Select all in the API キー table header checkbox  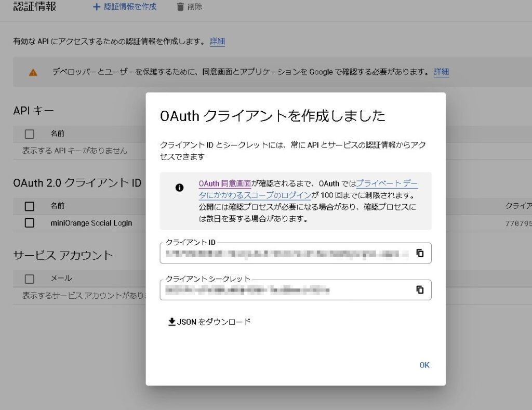[30, 134]
